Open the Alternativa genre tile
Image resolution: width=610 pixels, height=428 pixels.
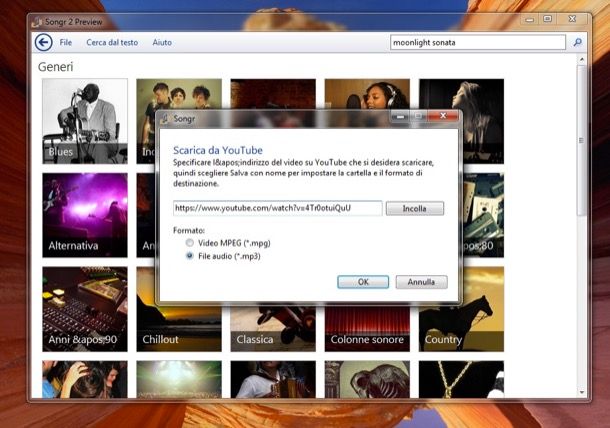[85, 215]
